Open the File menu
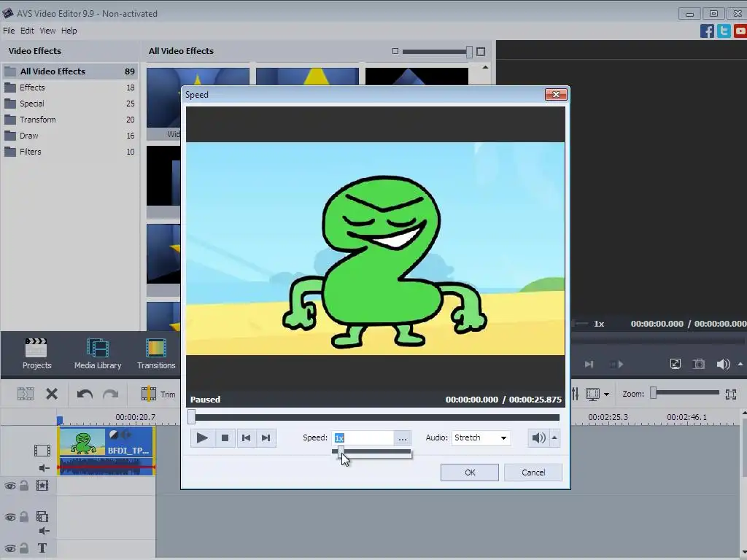Screen dimensions: 747x560 pos(9,31)
